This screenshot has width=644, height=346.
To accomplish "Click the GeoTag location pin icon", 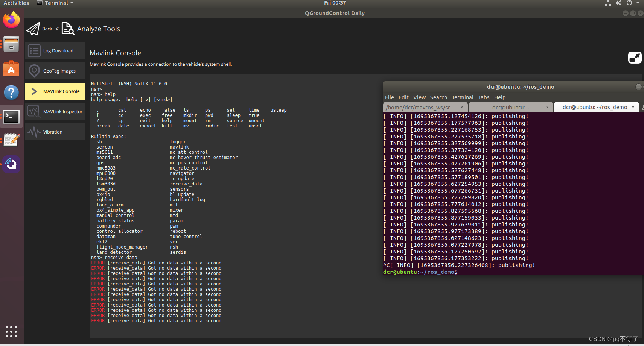I will pos(34,71).
